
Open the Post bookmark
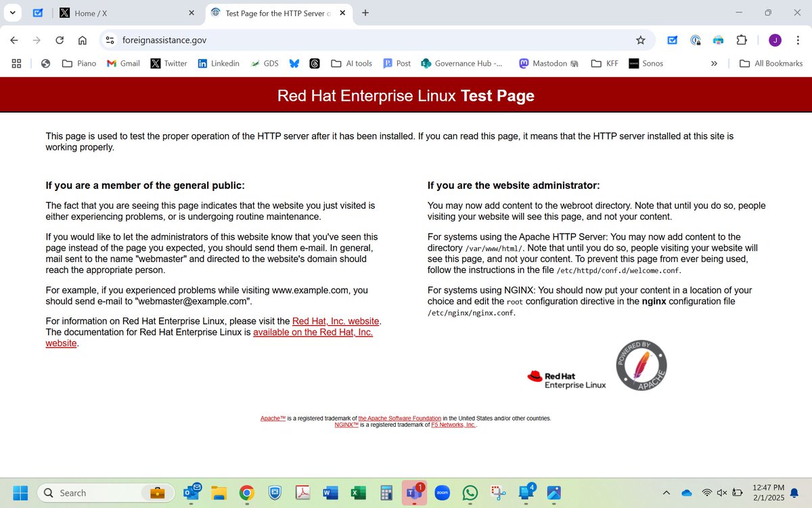(397, 63)
